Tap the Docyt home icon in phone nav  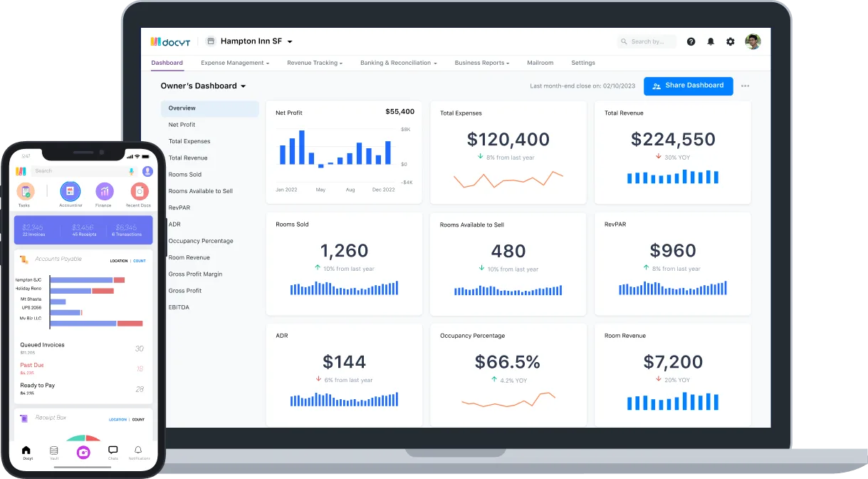[x=26, y=450]
